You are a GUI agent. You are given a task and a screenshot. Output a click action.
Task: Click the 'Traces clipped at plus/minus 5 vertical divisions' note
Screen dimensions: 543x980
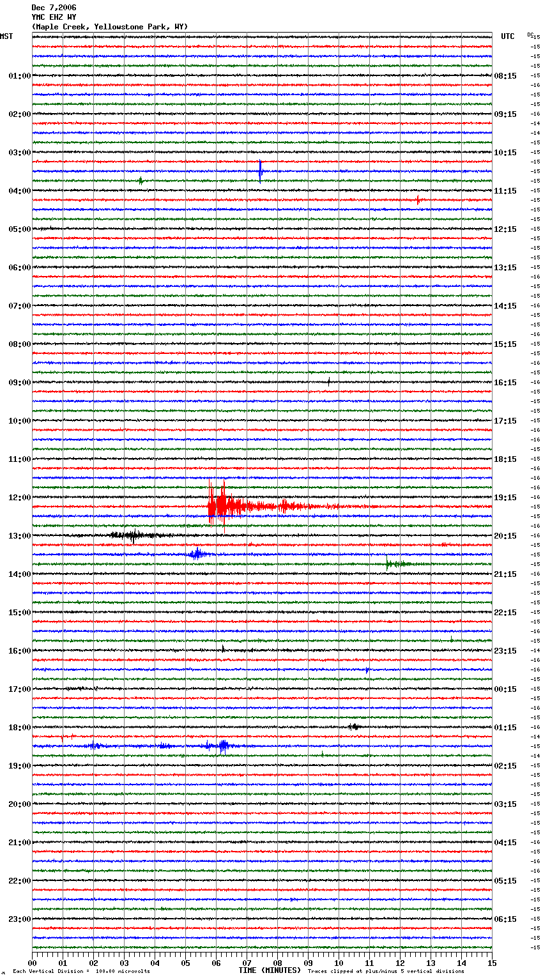tap(386, 971)
